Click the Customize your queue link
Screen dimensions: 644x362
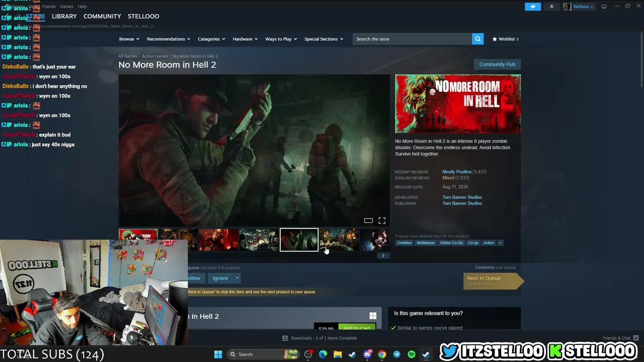[495, 267]
